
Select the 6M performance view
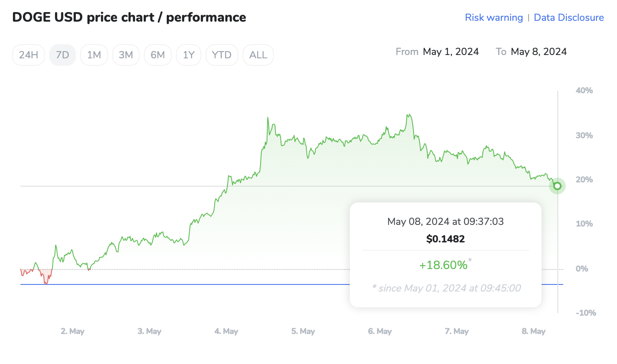click(x=158, y=55)
